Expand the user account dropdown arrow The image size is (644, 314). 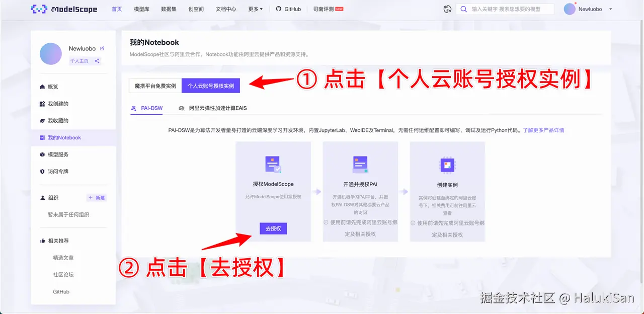(610, 9)
